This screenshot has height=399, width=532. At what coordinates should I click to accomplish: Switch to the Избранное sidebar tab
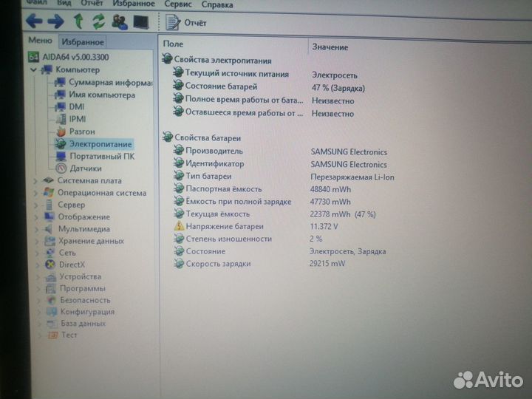(x=83, y=41)
